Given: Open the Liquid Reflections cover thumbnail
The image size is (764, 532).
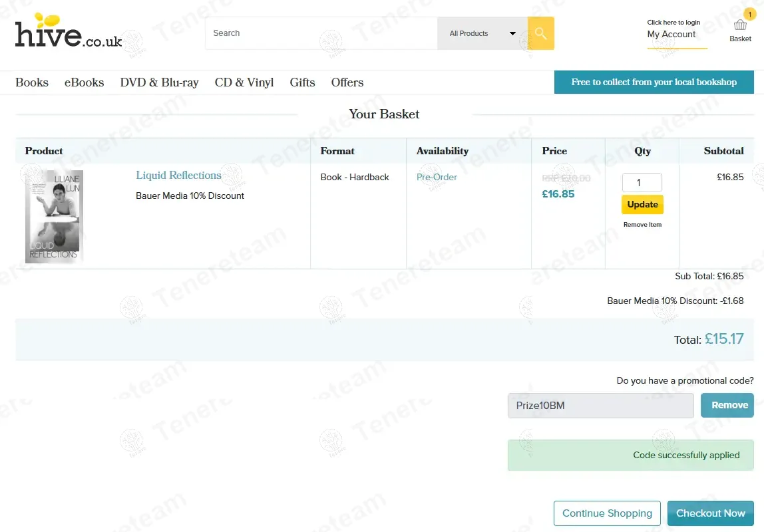Looking at the screenshot, I should (x=54, y=217).
